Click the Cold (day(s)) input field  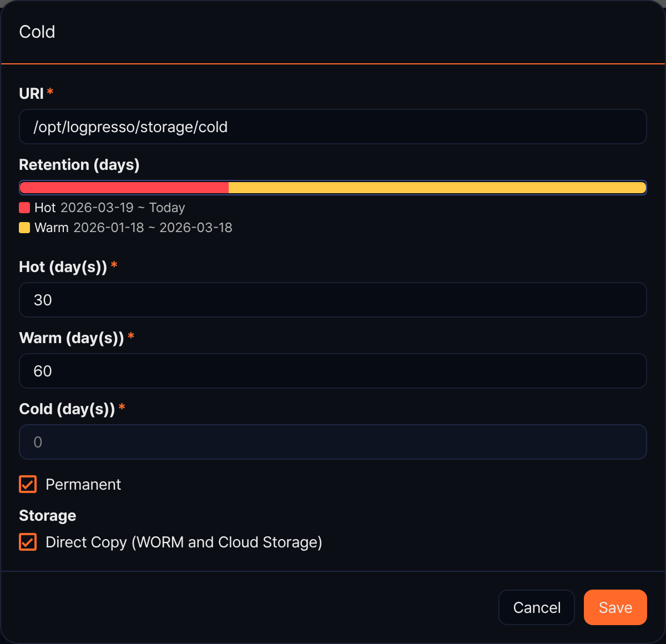pos(333,442)
